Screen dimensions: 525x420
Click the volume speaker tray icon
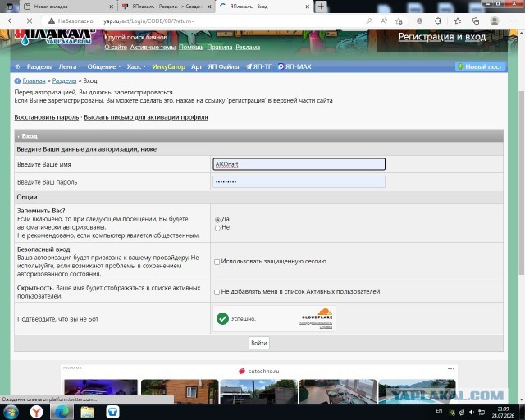472,412
